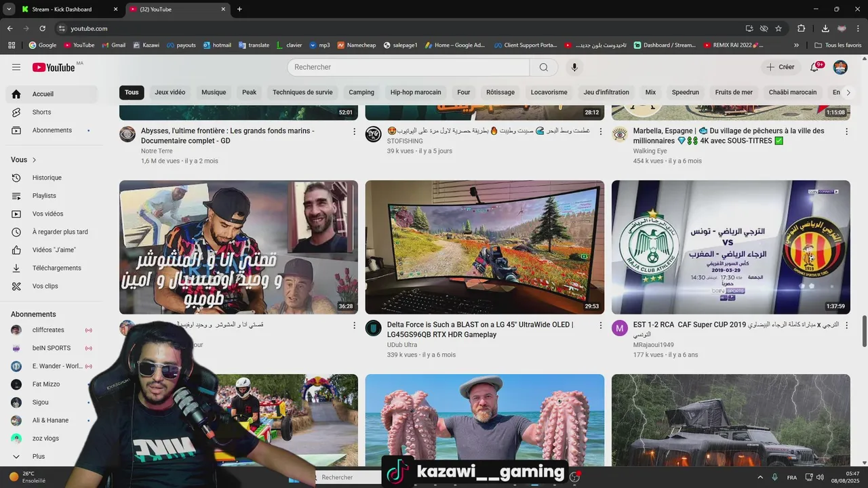
Task: Start voice search with the microphone
Action: [574, 67]
